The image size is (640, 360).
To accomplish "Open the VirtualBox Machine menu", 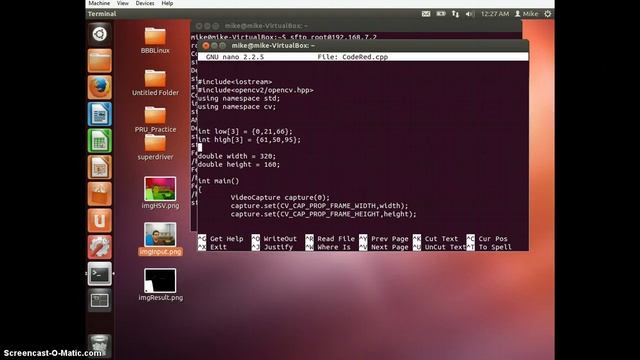I will point(99,3).
